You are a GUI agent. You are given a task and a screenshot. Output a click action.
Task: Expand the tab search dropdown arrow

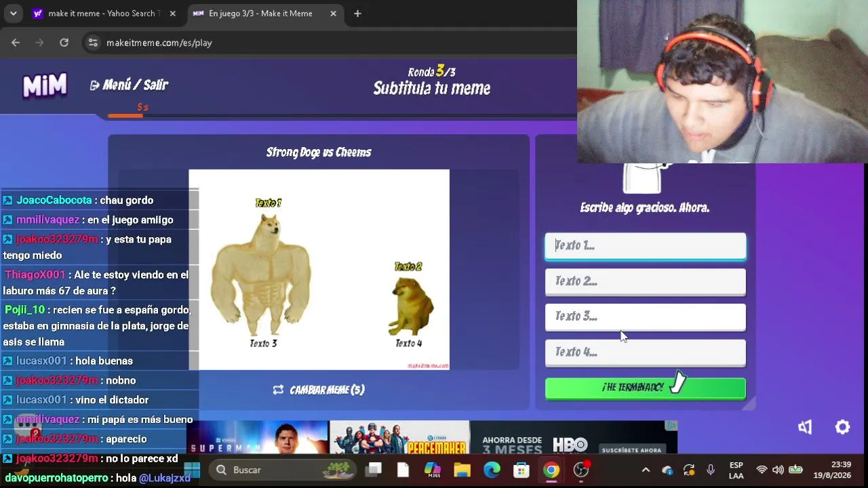tap(13, 14)
